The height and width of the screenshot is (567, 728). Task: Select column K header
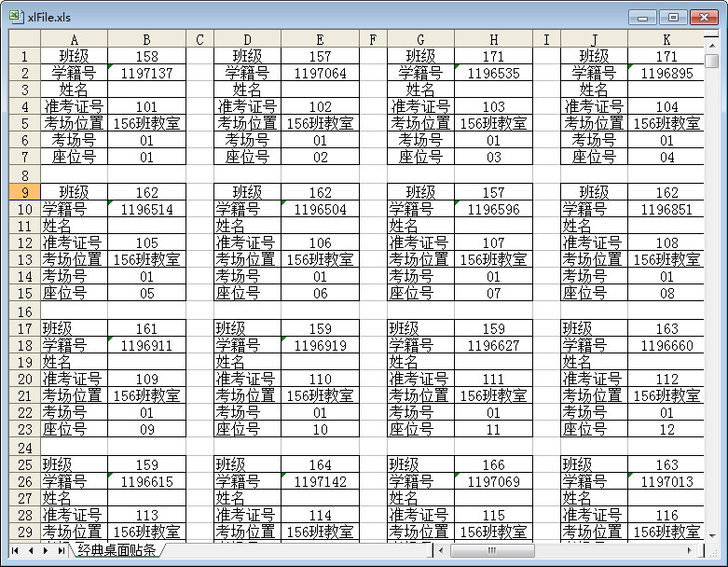(666, 39)
